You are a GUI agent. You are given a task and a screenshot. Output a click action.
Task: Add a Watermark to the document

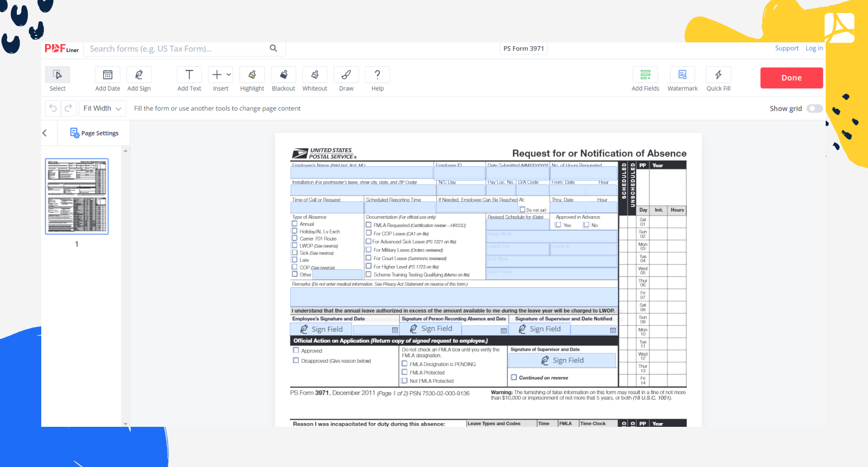[x=682, y=75]
